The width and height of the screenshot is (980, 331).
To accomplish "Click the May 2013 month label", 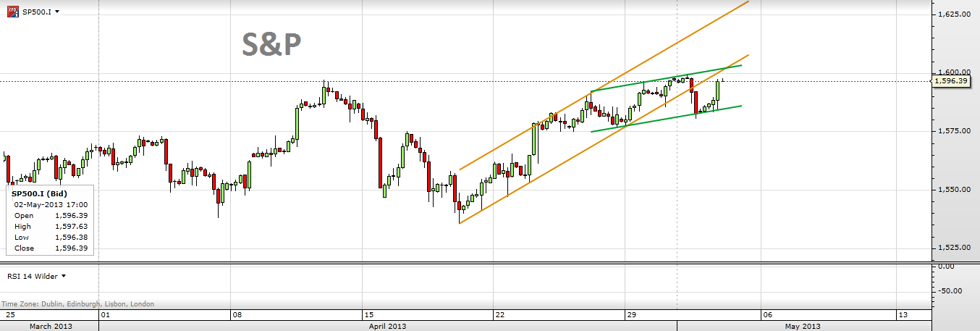I will 803,327.
